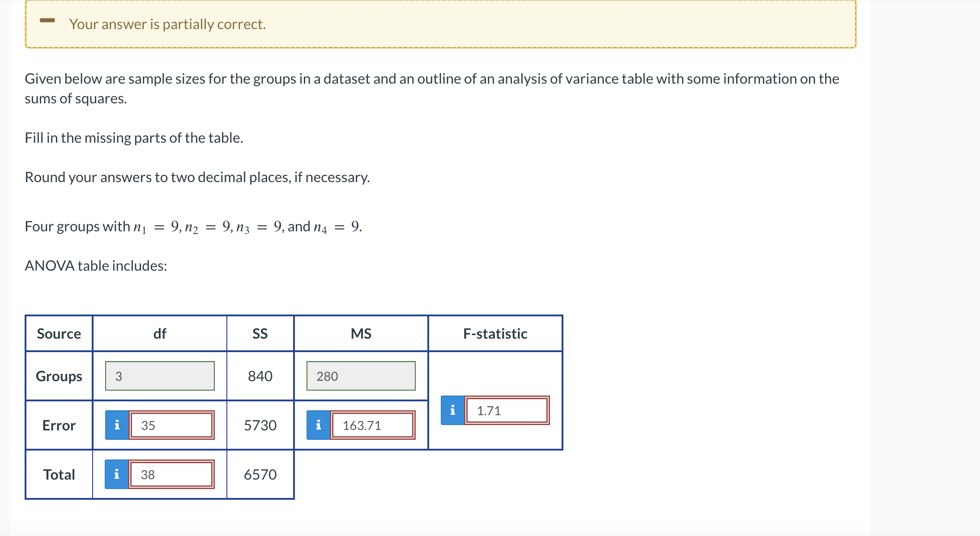This screenshot has width=980, height=536.
Task: Click the Error SS value 5730
Action: click(x=260, y=425)
